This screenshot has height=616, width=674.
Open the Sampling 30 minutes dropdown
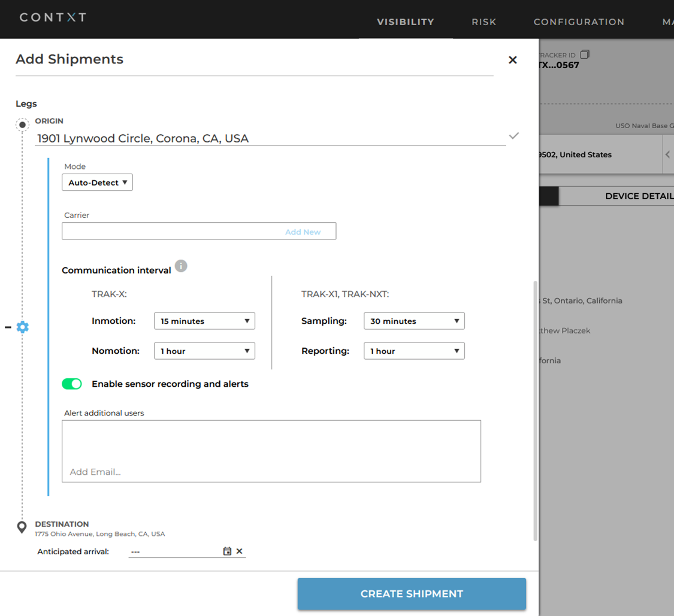pos(415,321)
